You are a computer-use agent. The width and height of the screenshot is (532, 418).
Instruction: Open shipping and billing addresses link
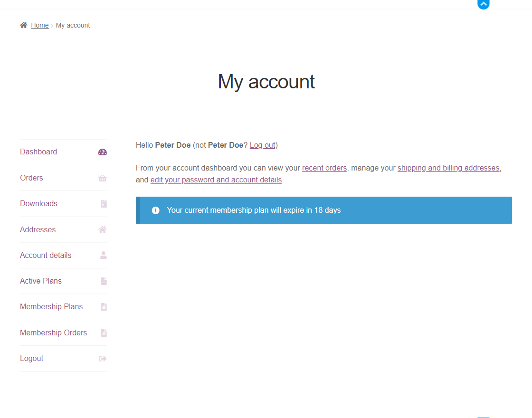coord(448,168)
